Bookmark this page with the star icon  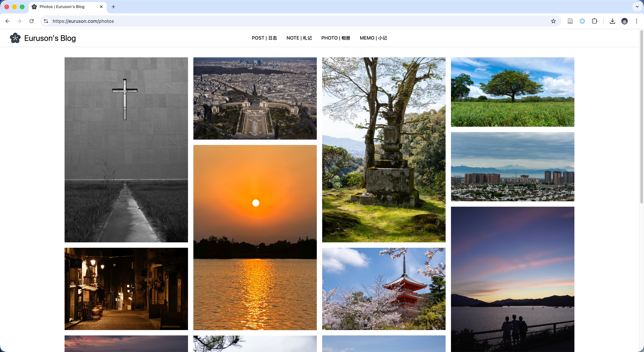553,21
